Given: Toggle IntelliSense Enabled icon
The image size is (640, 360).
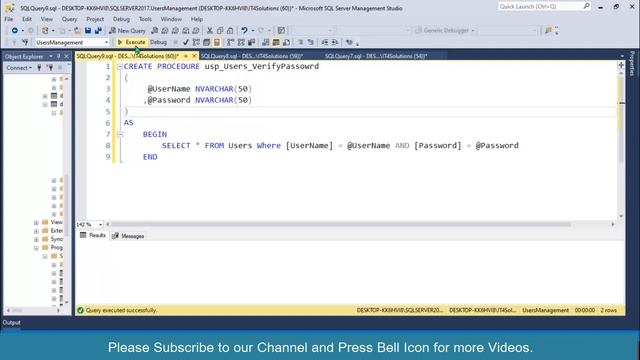Looking at the screenshot, I should 217,42.
